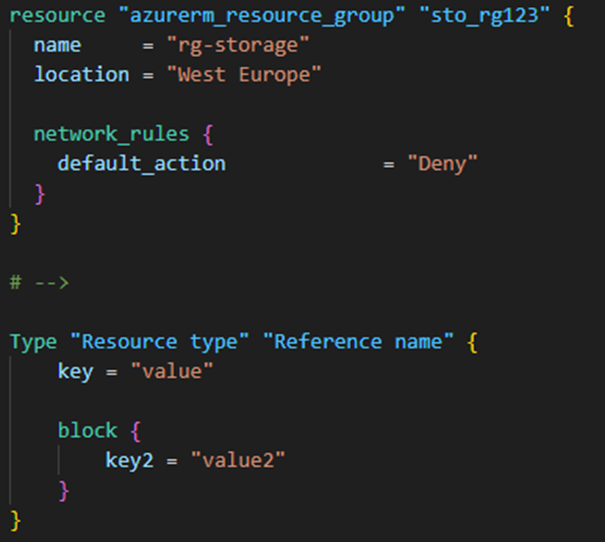This screenshot has height=542, width=605.
Task: Click the pink opening brace after block
Action: click(136, 431)
